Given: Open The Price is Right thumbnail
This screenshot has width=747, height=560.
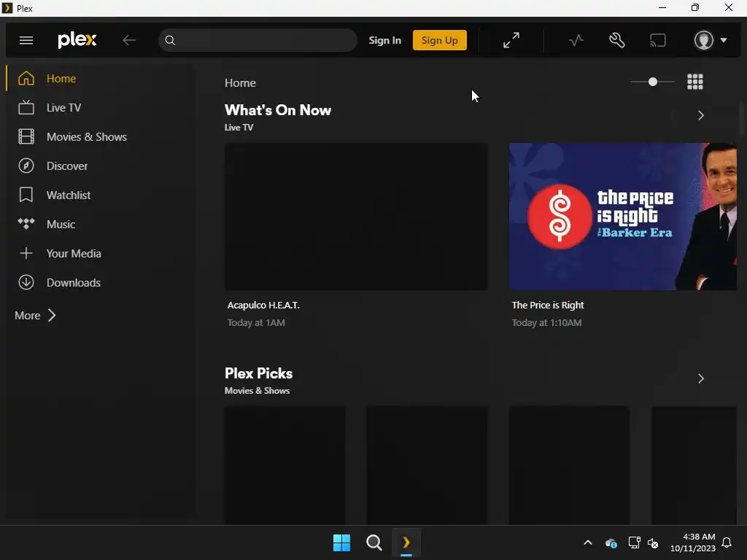Looking at the screenshot, I should click(623, 217).
